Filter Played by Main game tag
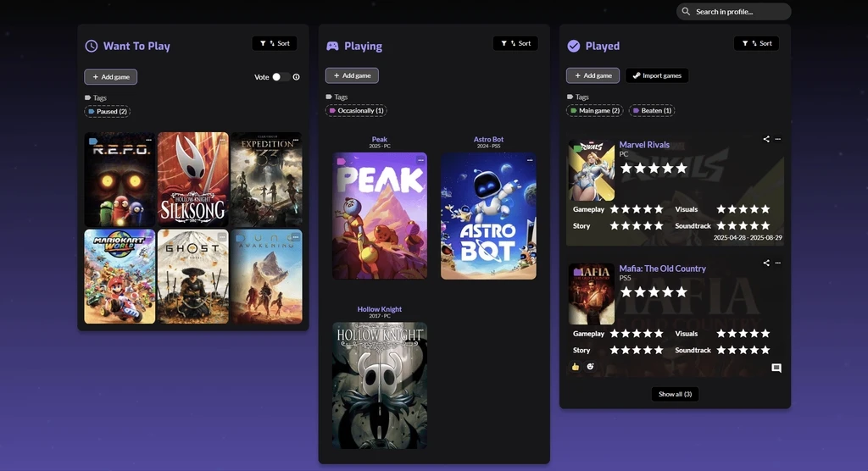The height and width of the screenshot is (471, 868). pos(595,110)
